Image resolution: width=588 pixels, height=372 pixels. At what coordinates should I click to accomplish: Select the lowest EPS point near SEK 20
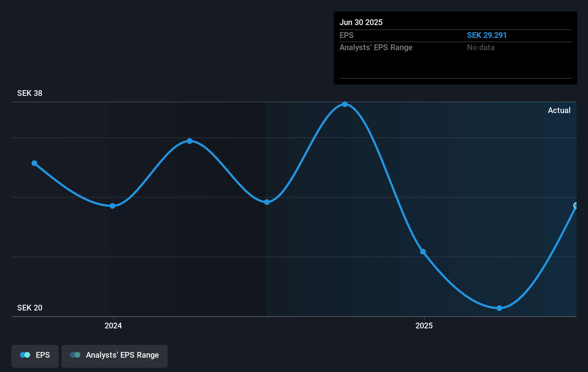499,308
